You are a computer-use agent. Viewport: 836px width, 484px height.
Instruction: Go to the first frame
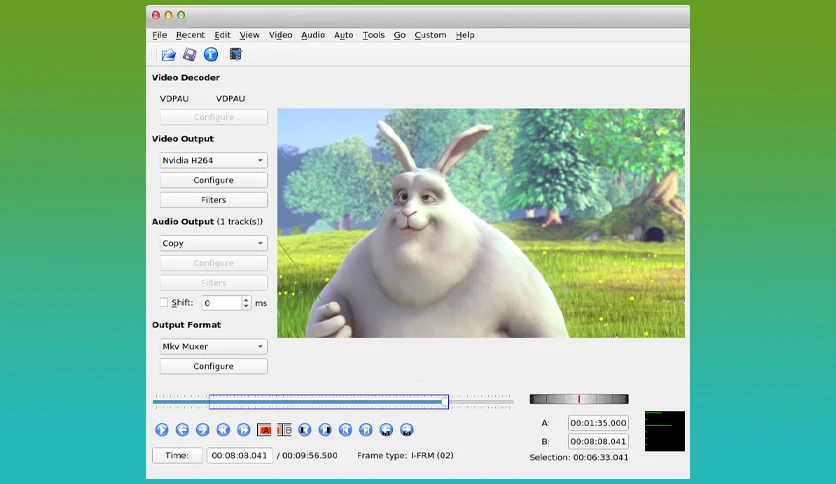click(345, 430)
